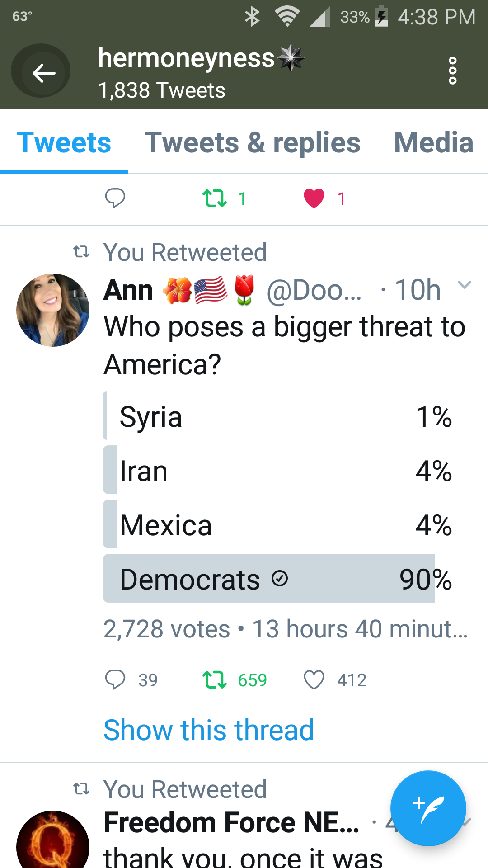Like Ann's poll tweet with heart
Screen dimensions: 488x868
[x=314, y=679]
